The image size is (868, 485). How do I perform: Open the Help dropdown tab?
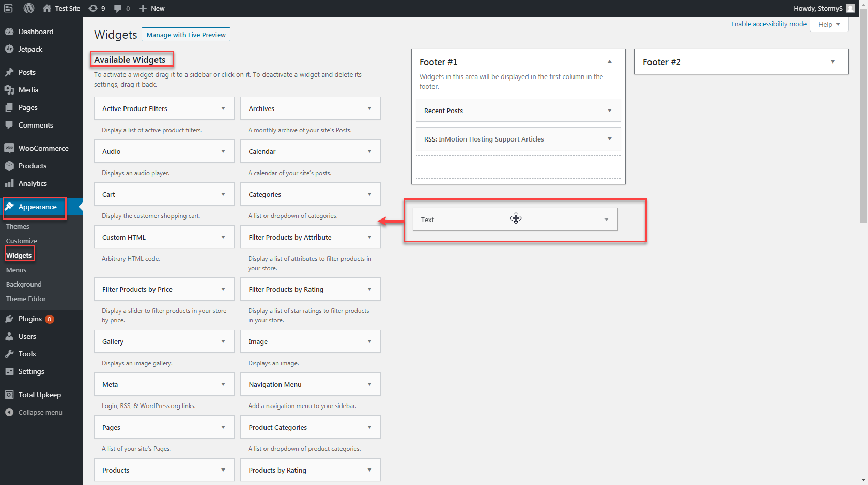[x=829, y=24]
